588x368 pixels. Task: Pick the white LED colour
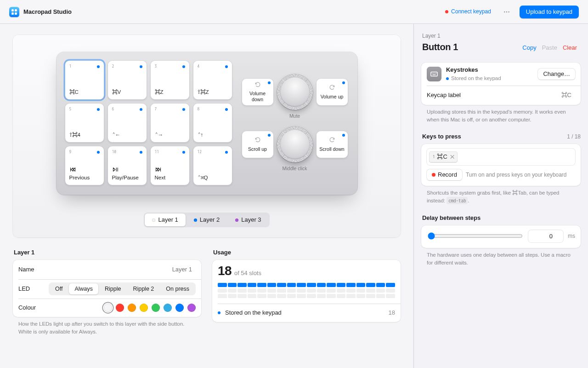click(108, 308)
